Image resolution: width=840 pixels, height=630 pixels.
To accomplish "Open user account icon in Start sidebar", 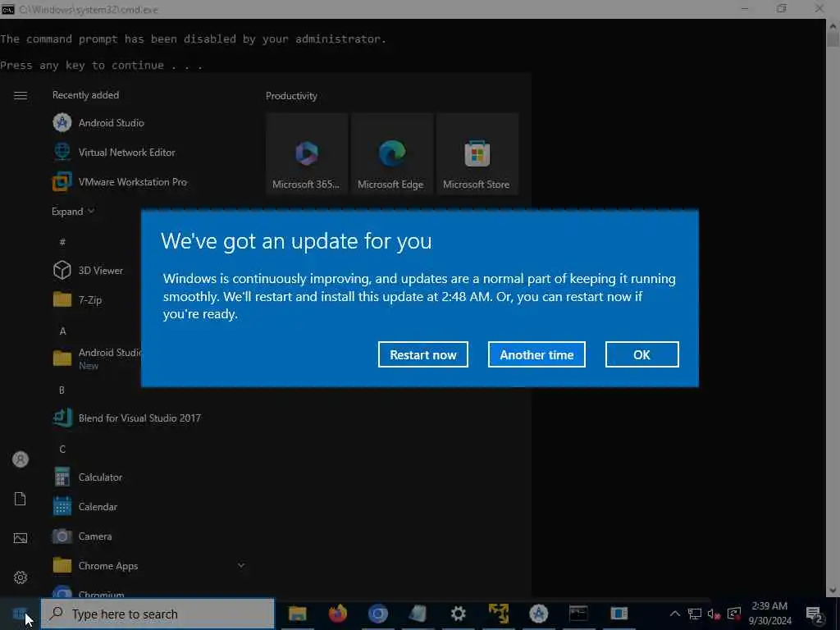I will click(21, 459).
